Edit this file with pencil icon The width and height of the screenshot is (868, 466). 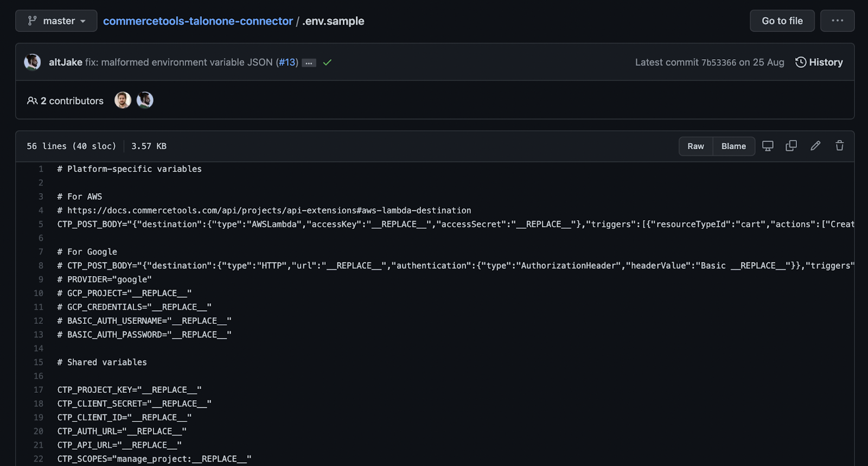pos(815,145)
